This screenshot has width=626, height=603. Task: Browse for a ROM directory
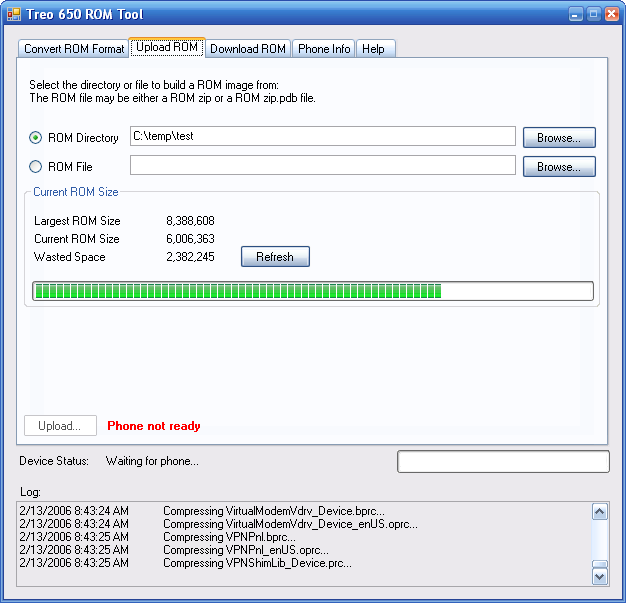(x=559, y=138)
